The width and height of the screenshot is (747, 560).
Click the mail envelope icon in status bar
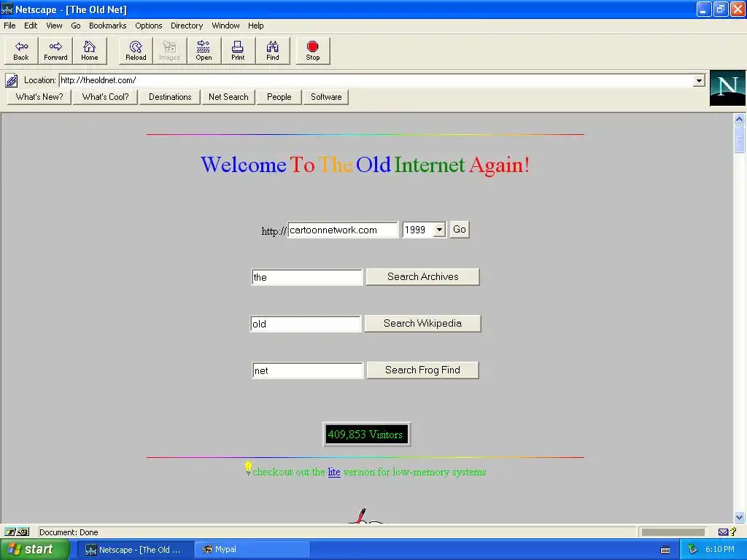(x=723, y=532)
